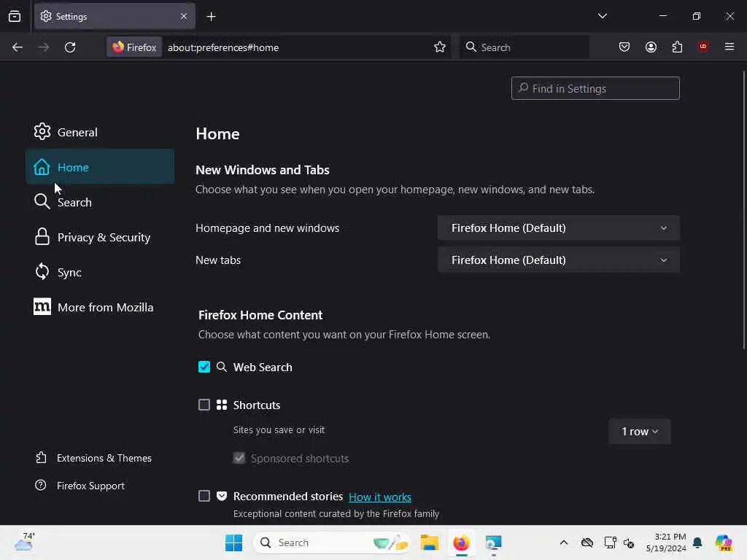Toggle the Sponsored shortcuts checkbox
The height and width of the screenshot is (560, 747).
(x=239, y=458)
